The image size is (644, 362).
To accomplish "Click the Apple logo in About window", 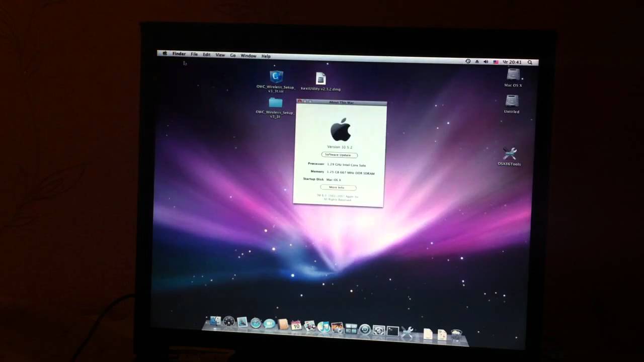I will 341,130.
